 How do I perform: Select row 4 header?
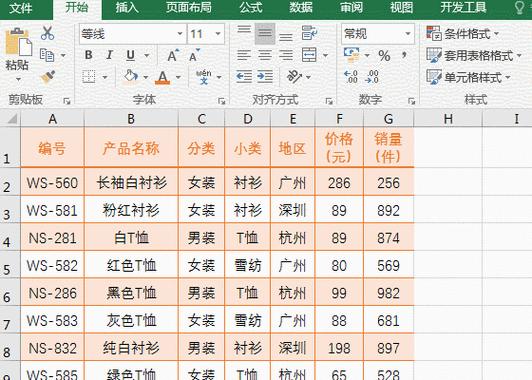tap(10, 238)
